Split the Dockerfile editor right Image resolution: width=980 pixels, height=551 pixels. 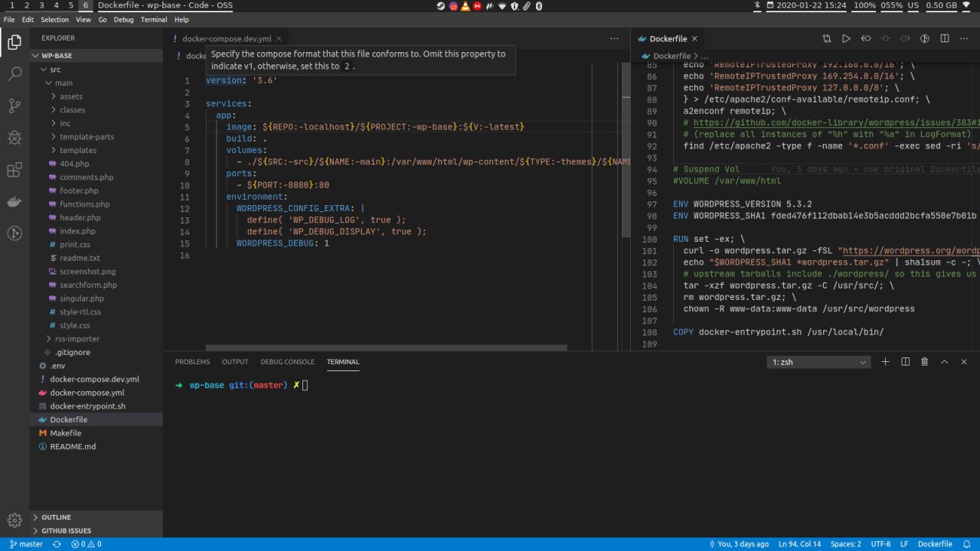[x=944, y=38]
